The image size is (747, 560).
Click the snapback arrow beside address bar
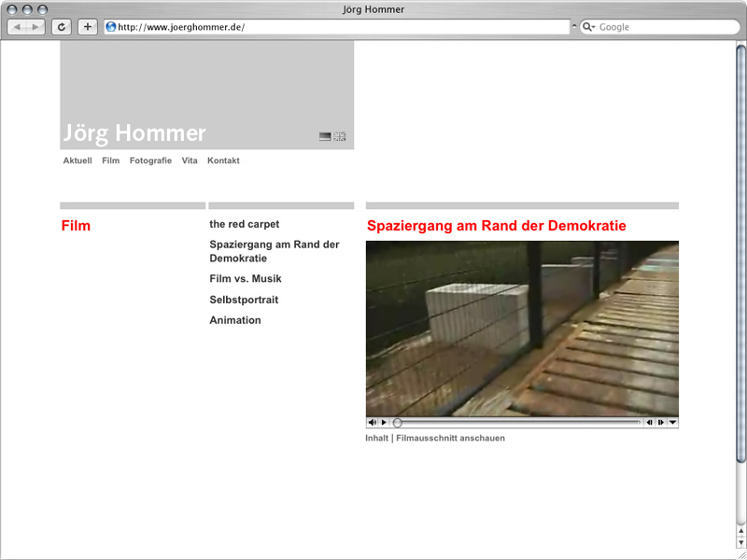tap(574, 26)
